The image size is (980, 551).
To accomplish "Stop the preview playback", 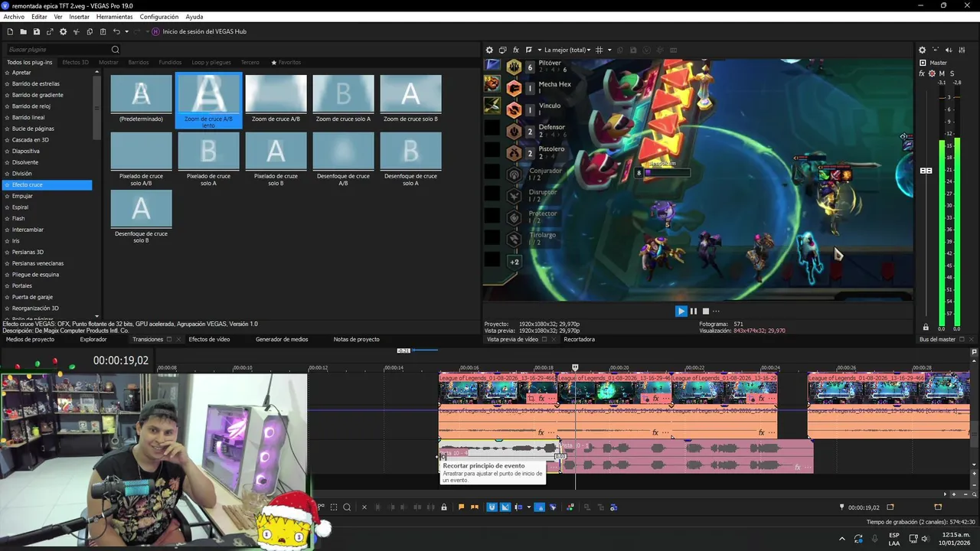I will [706, 311].
